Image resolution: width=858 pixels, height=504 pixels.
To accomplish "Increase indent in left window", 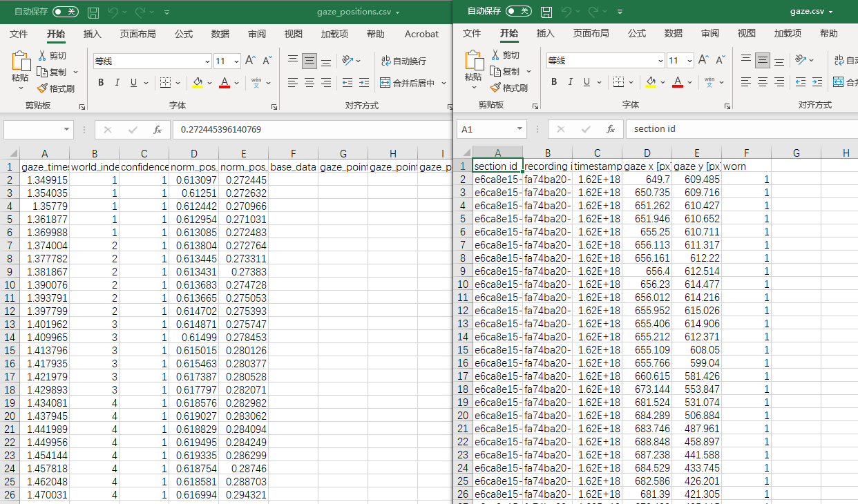I will click(363, 83).
